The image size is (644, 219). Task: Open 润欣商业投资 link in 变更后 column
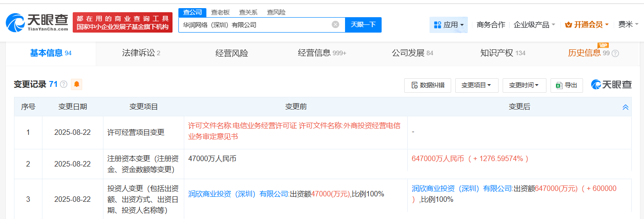coord(462,188)
